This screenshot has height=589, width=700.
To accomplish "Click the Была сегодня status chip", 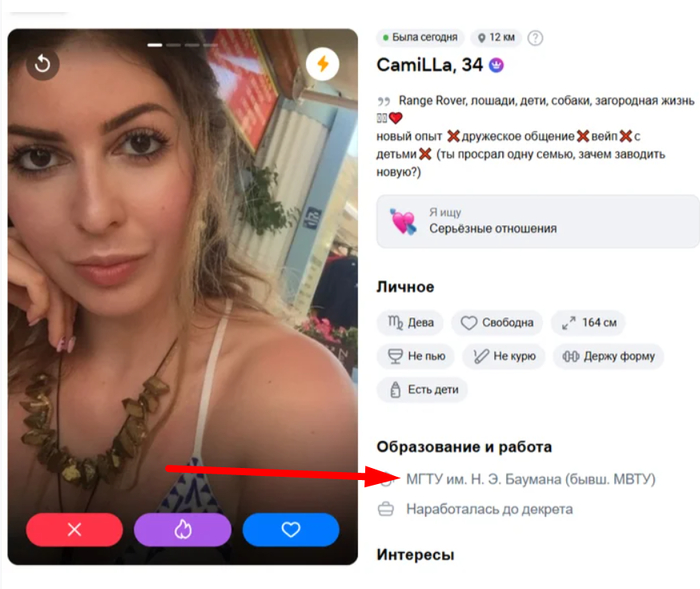I will [x=420, y=38].
